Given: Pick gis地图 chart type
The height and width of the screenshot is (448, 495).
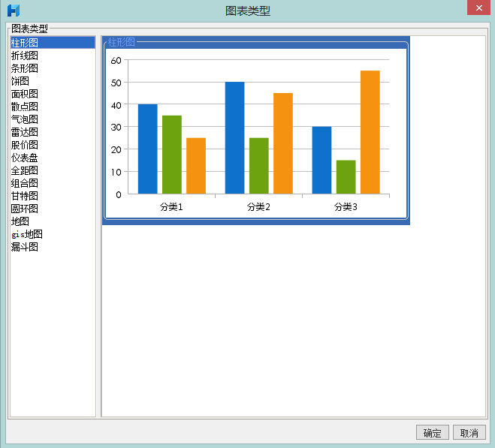Looking at the screenshot, I should 53,234.
